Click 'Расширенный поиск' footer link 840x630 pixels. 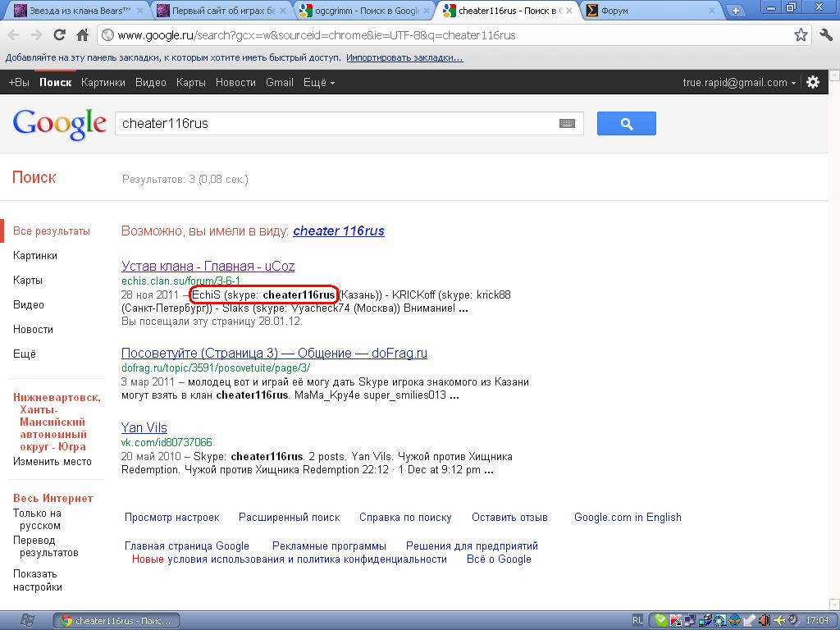pyautogui.click(x=290, y=517)
